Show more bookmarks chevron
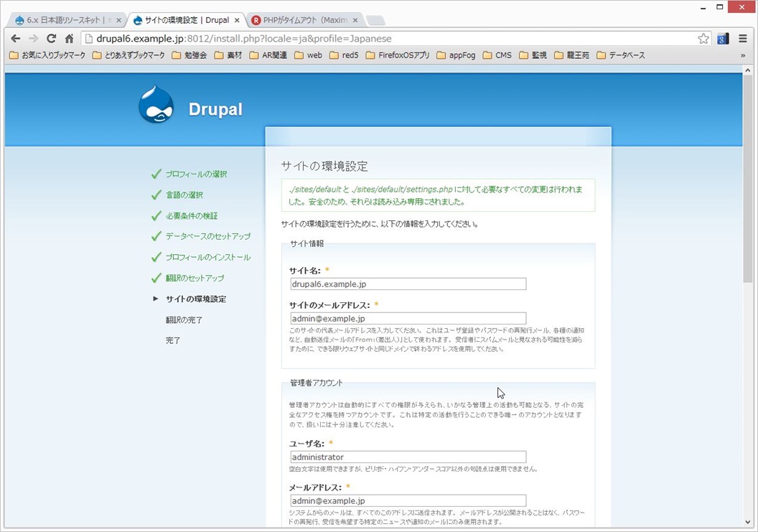This screenshot has width=758, height=532. (743, 55)
